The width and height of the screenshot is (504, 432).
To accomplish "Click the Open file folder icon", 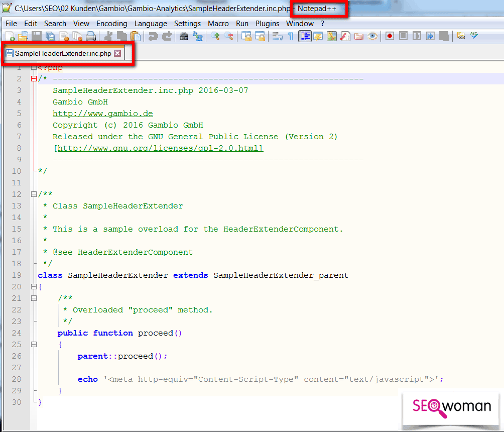I will pos(23,36).
